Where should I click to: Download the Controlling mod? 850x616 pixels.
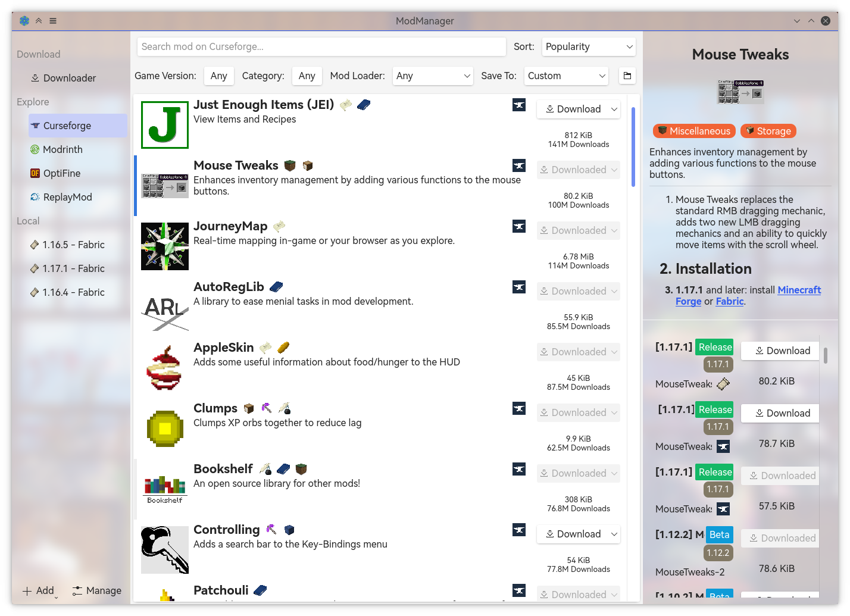click(573, 534)
